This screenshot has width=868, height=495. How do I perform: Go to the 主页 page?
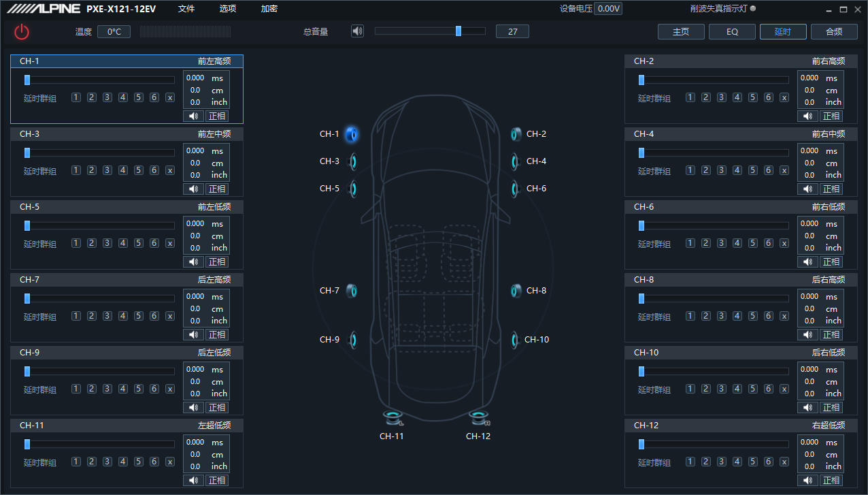(681, 31)
